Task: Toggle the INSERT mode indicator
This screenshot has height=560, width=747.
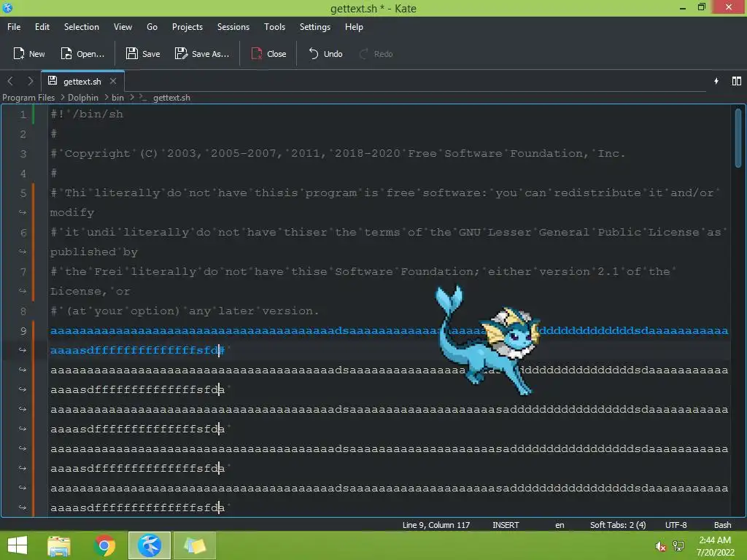Action: pos(506,525)
